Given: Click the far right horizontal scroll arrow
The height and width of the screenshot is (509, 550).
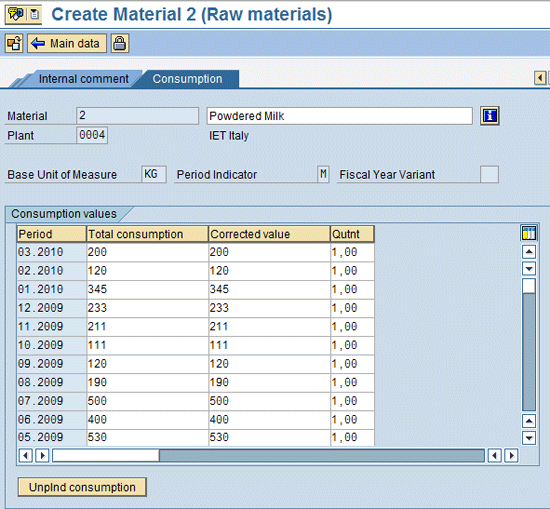Looking at the screenshot, I should pos(511,456).
